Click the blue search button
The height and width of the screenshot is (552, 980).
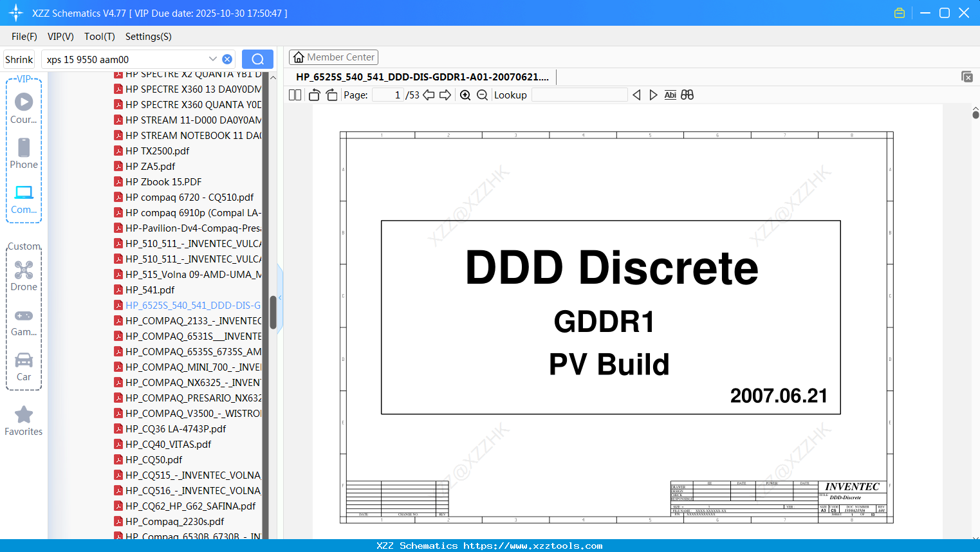257,59
